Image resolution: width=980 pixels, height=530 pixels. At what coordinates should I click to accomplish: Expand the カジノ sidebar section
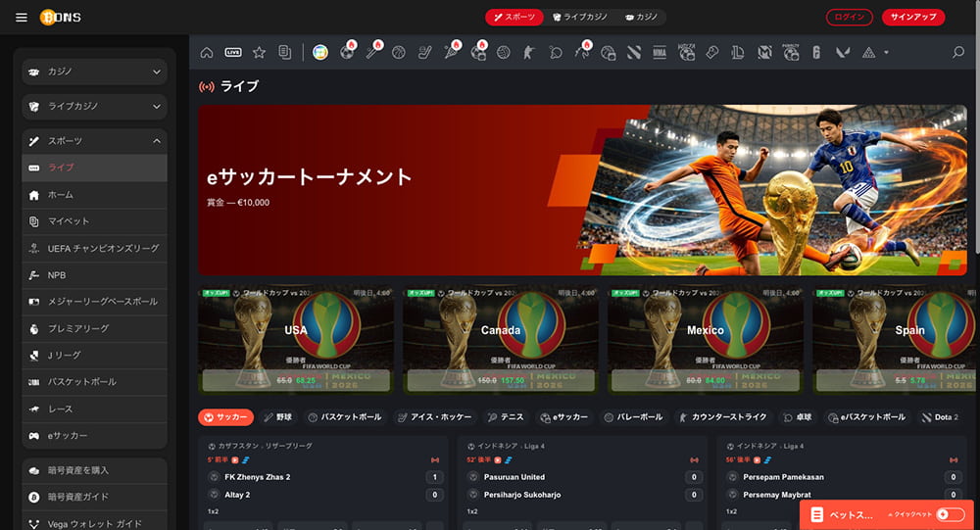tap(94, 72)
